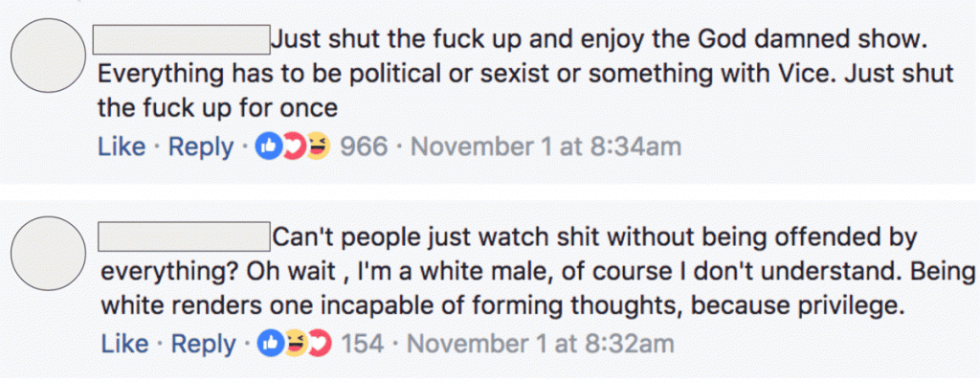Click the laughing face reaction in the 154 comment
The width and height of the screenshot is (980, 382).
coord(294,344)
